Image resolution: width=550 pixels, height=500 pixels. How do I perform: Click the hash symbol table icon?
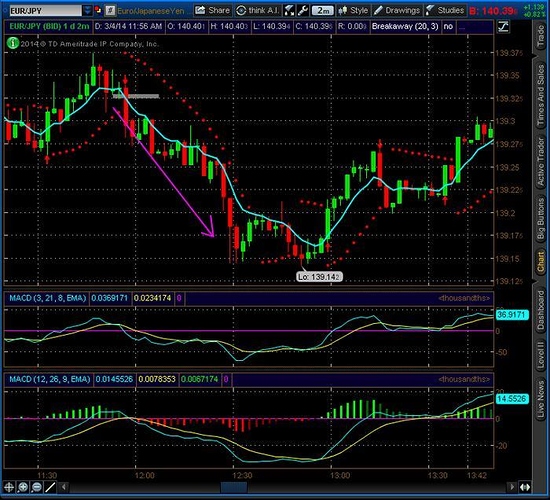click(x=110, y=11)
